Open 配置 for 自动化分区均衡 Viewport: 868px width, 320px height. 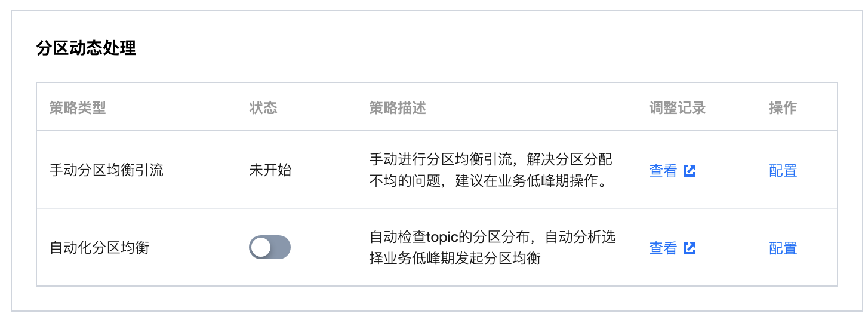coord(783,248)
